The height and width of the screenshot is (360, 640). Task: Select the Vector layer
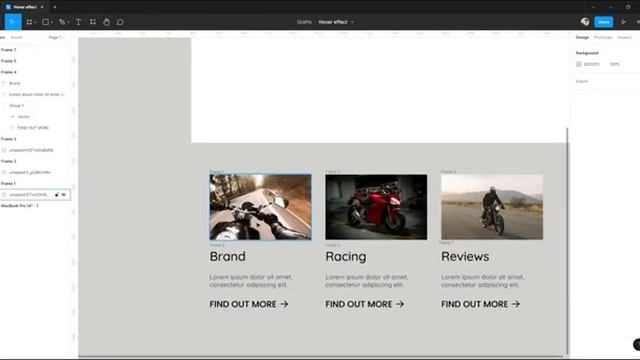pos(24,117)
